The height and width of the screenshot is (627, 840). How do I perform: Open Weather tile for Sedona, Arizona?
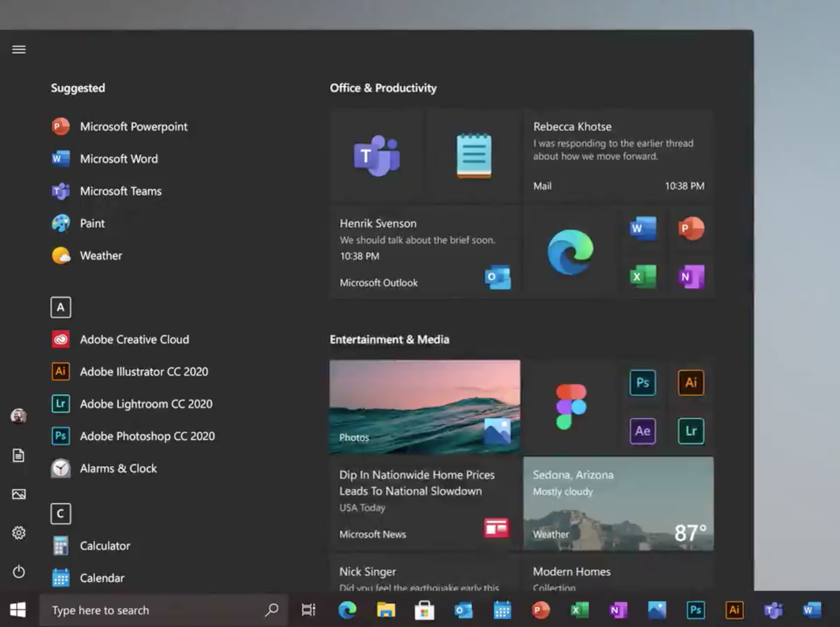[x=619, y=503]
